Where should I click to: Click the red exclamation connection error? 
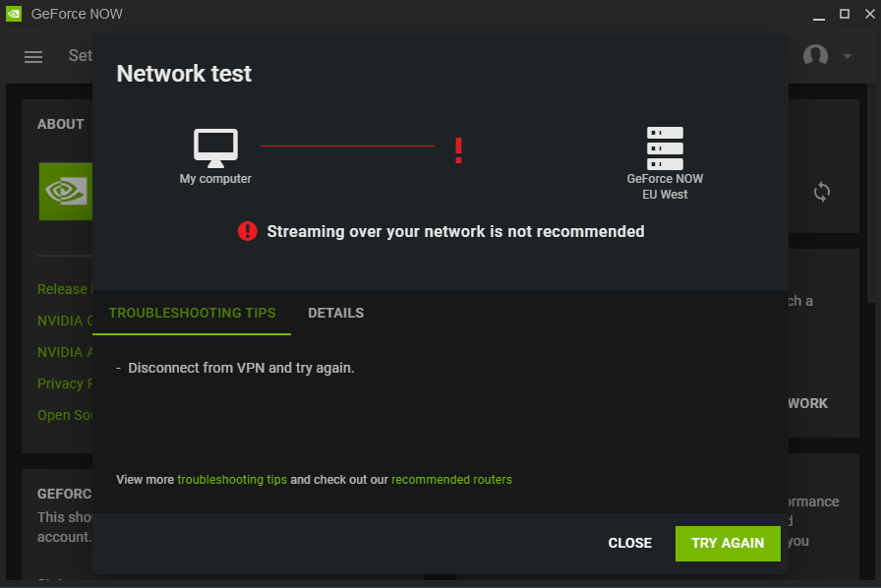pos(458,150)
